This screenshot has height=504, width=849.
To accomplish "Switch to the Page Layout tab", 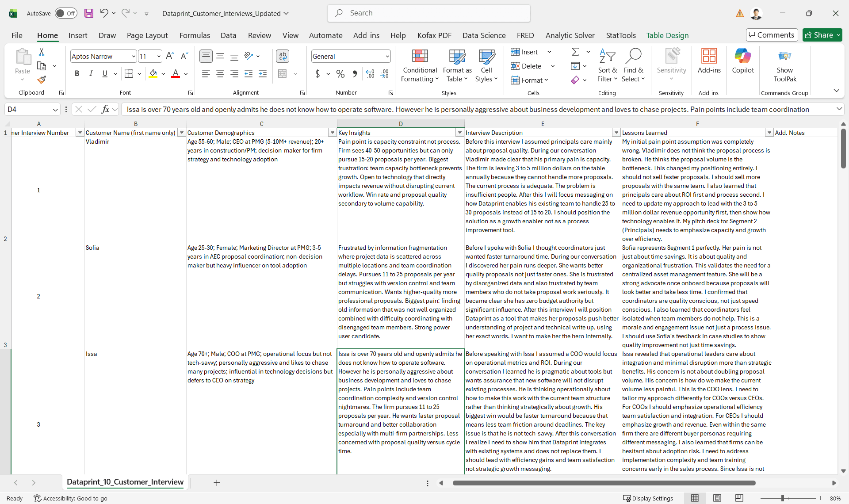I will 147,35.
